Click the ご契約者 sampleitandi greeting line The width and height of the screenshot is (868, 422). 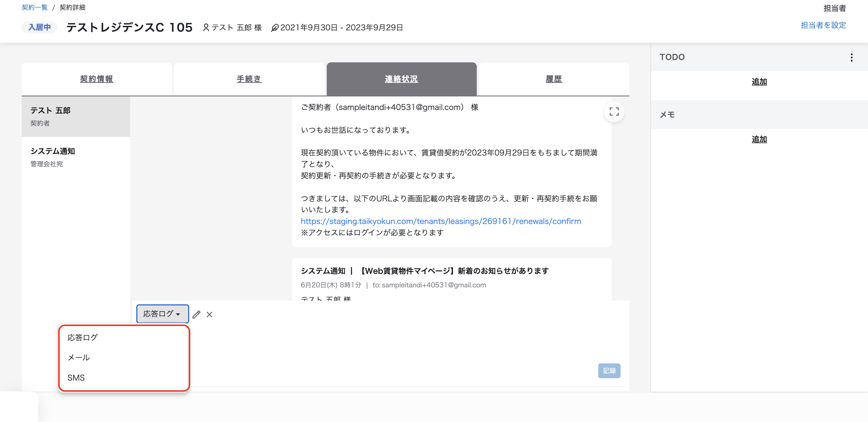(389, 107)
